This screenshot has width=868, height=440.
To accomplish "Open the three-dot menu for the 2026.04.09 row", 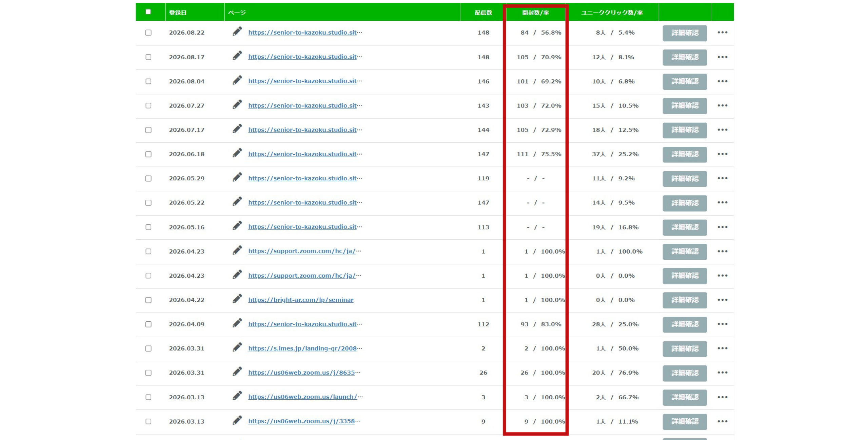I will [x=722, y=324].
